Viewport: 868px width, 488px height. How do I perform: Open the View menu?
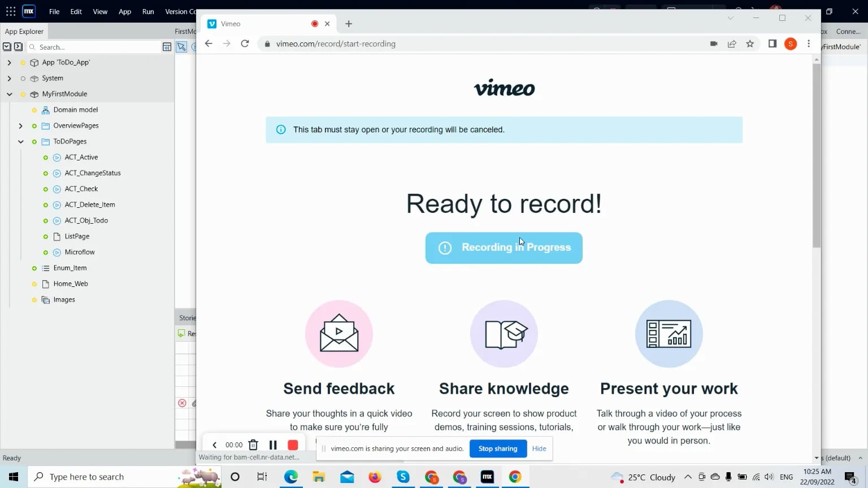pyautogui.click(x=100, y=11)
